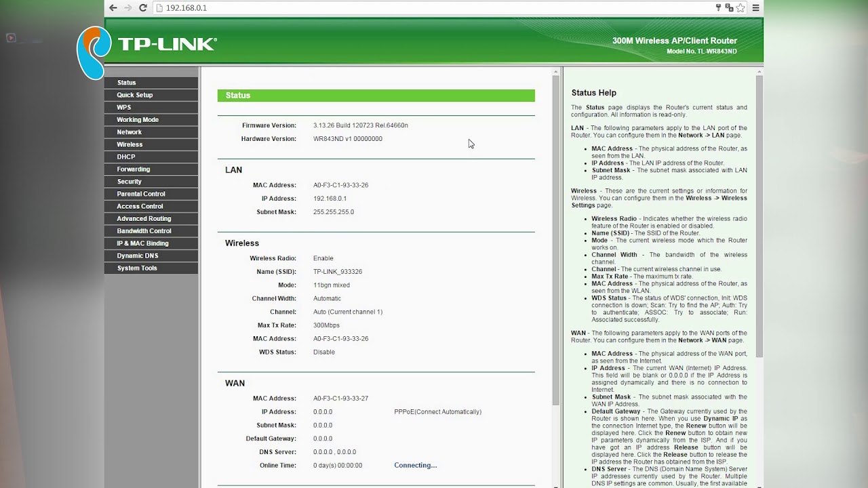Open the Wireless settings menu

(151, 144)
